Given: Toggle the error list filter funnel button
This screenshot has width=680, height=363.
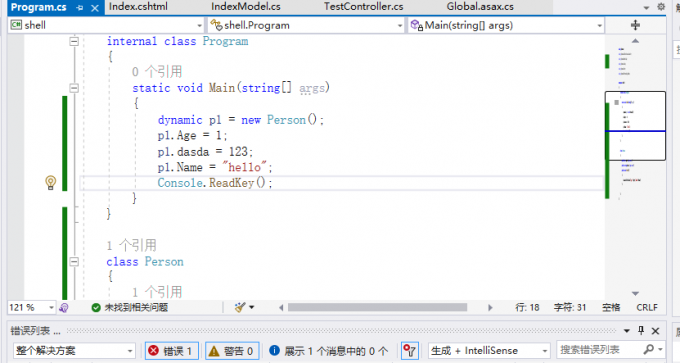Looking at the screenshot, I should coord(409,350).
